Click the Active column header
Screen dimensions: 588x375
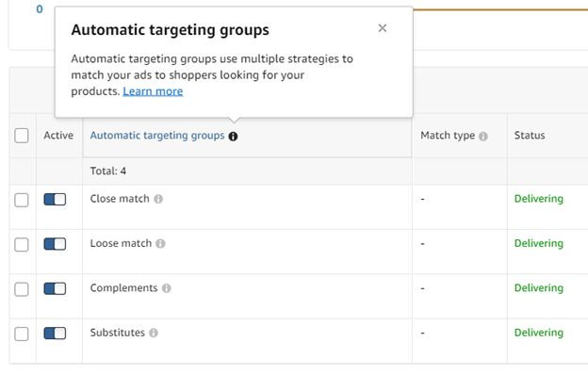58,136
